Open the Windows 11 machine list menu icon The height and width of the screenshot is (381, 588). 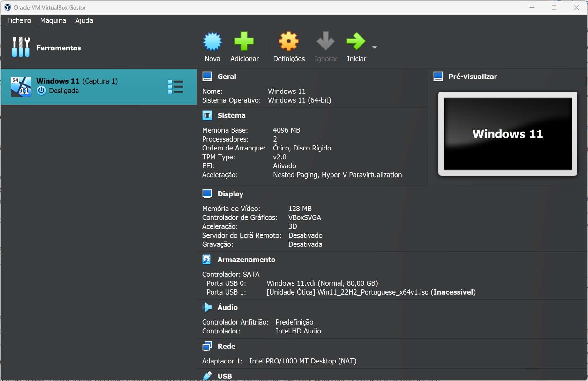point(175,87)
